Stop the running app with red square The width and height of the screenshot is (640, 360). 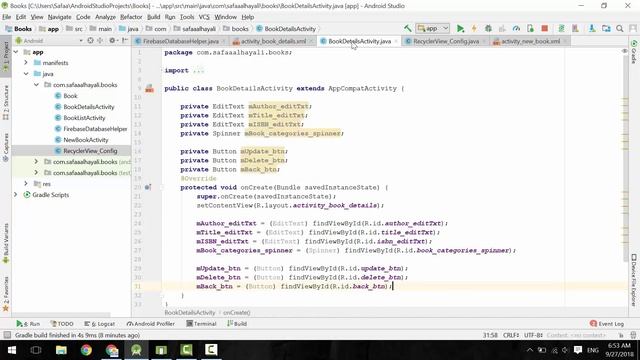pyautogui.click(x=544, y=29)
